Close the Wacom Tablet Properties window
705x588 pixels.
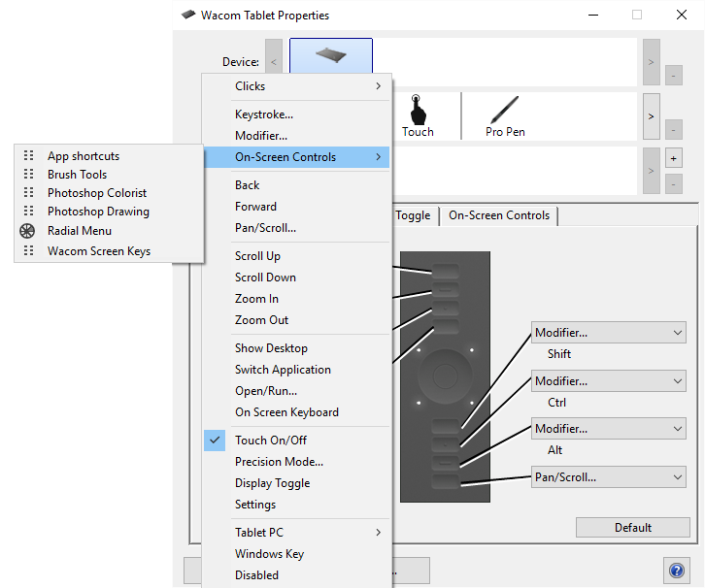coord(681,15)
